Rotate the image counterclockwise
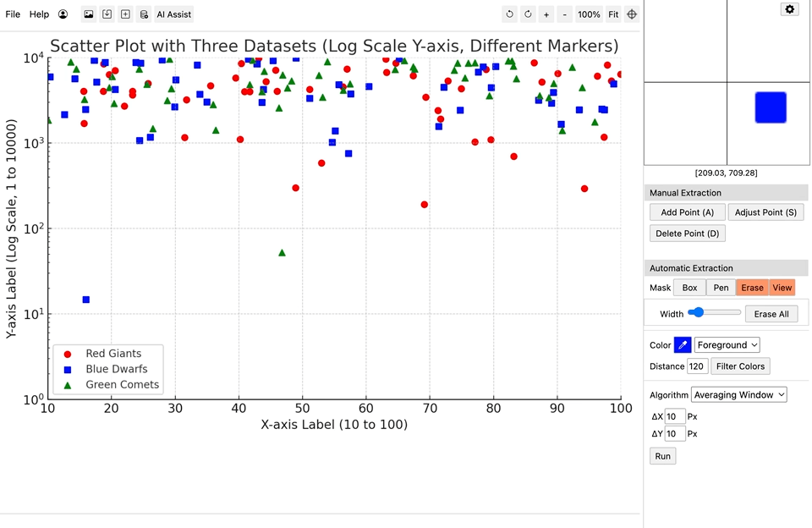 click(508, 14)
